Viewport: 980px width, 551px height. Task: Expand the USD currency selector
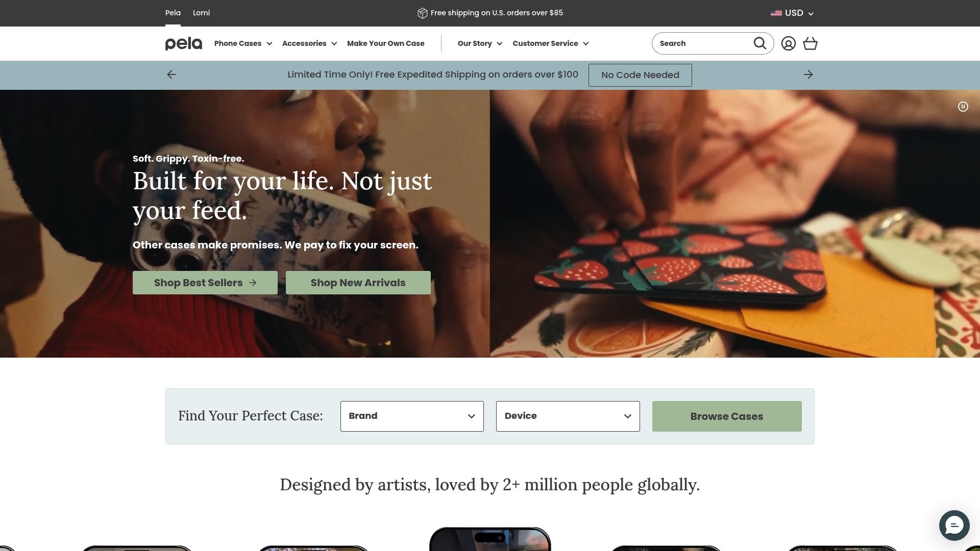click(x=811, y=13)
